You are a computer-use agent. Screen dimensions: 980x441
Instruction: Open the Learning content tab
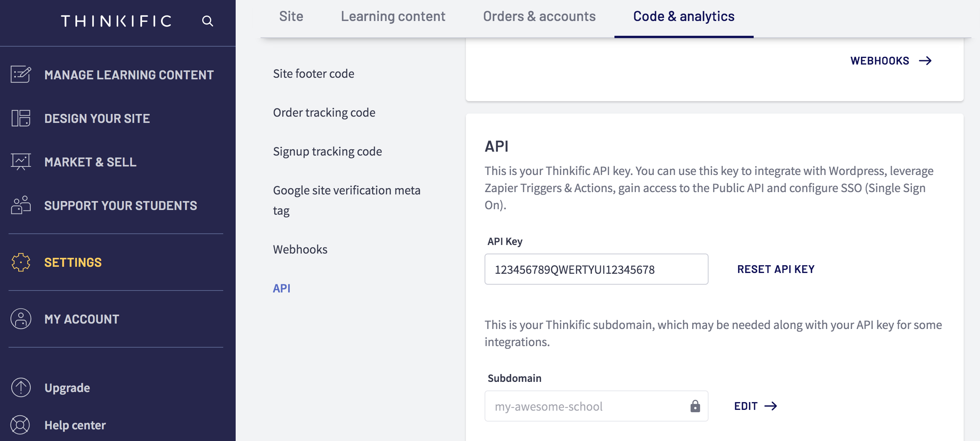[393, 16]
